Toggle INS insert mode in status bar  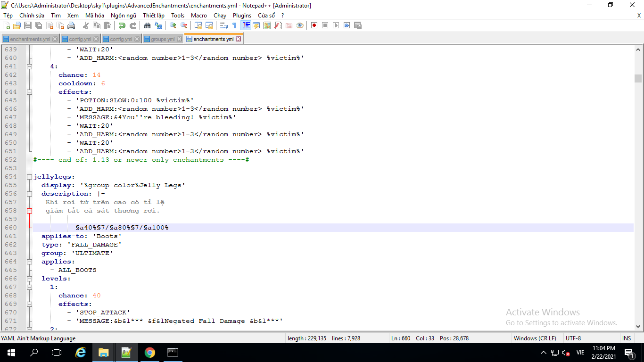(627, 338)
